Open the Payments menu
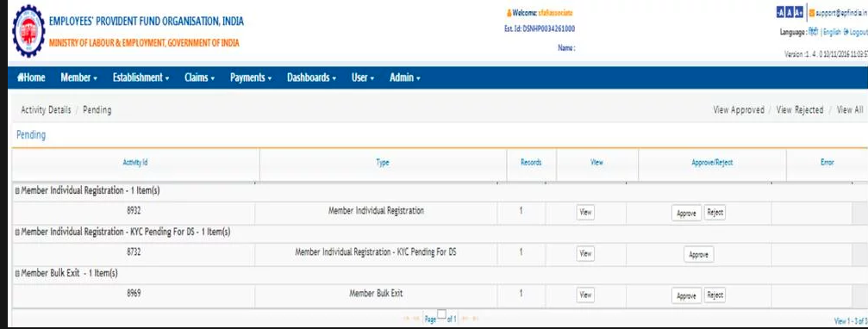Screen dimensions: 868x329 [x=251, y=78]
